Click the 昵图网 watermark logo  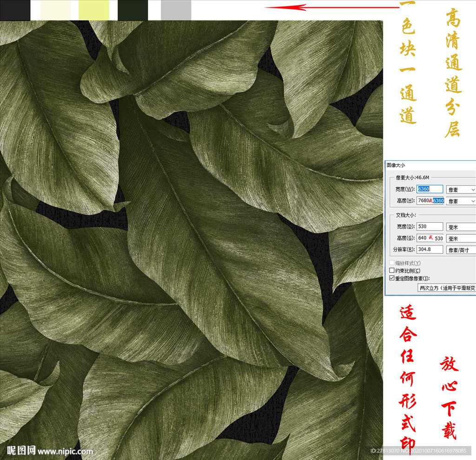pos(21,450)
